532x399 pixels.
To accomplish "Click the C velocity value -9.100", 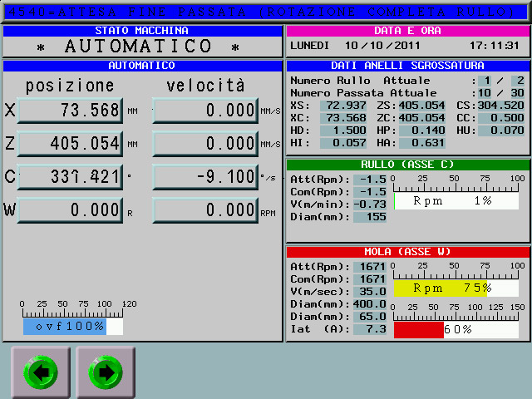I will pyautogui.click(x=204, y=177).
